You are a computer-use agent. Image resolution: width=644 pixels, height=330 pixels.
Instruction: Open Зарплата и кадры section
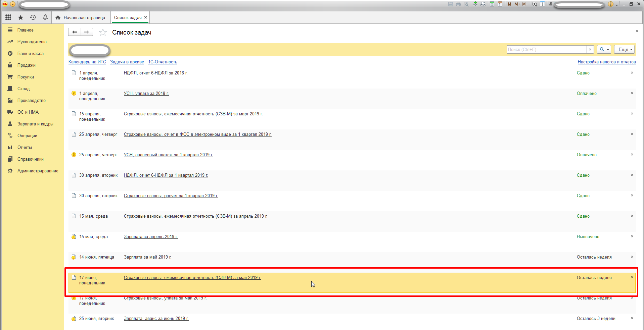[x=35, y=124]
